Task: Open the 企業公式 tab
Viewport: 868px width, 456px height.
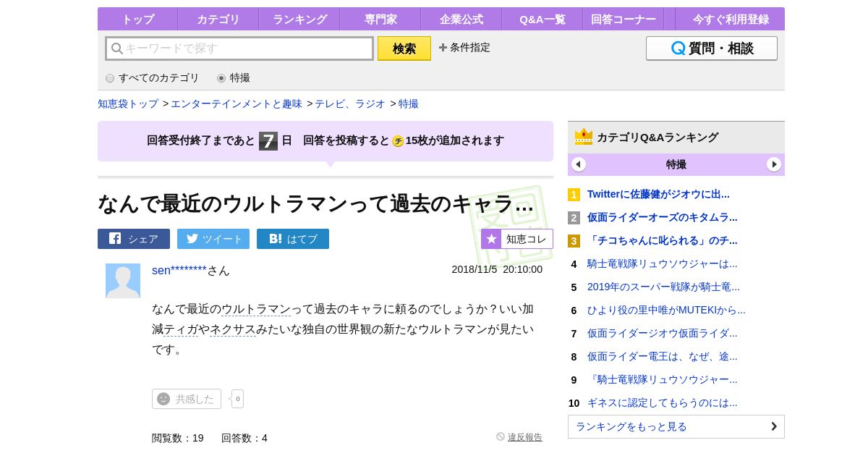Action: 461,19
